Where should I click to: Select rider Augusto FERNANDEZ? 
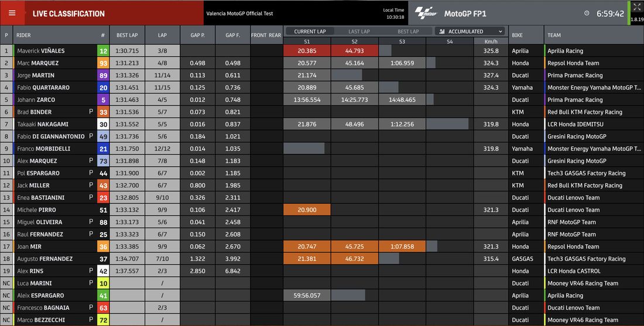coord(44,259)
